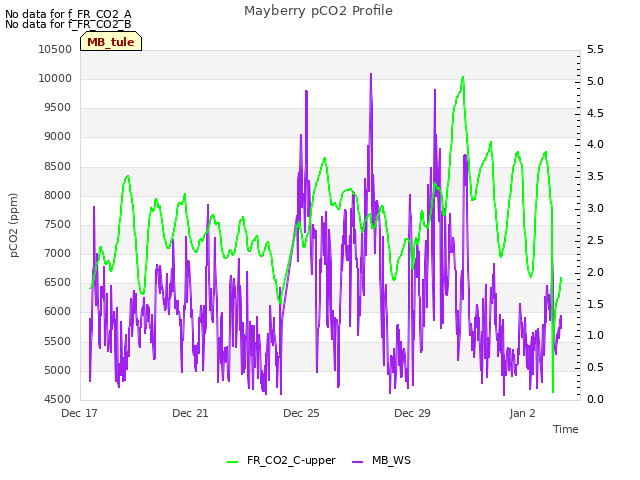The height and width of the screenshot is (480, 640).
Task: Click the 5.0 right axis value
Action: click(595, 81)
